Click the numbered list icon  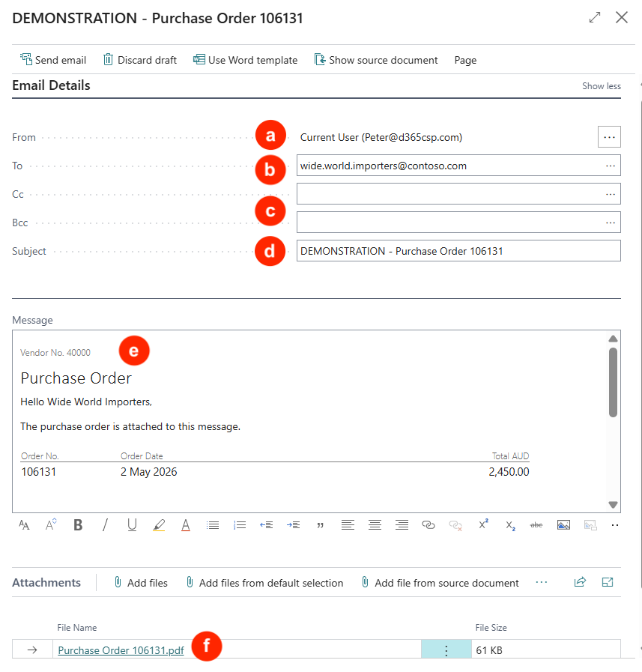pyautogui.click(x=240, y=525)
